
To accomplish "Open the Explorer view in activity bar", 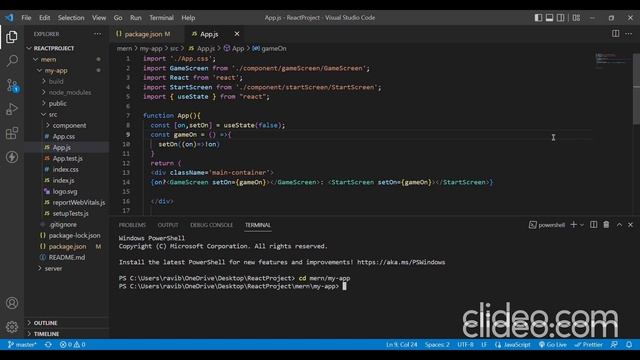I will pyautogui.click(x=12, y=37).
